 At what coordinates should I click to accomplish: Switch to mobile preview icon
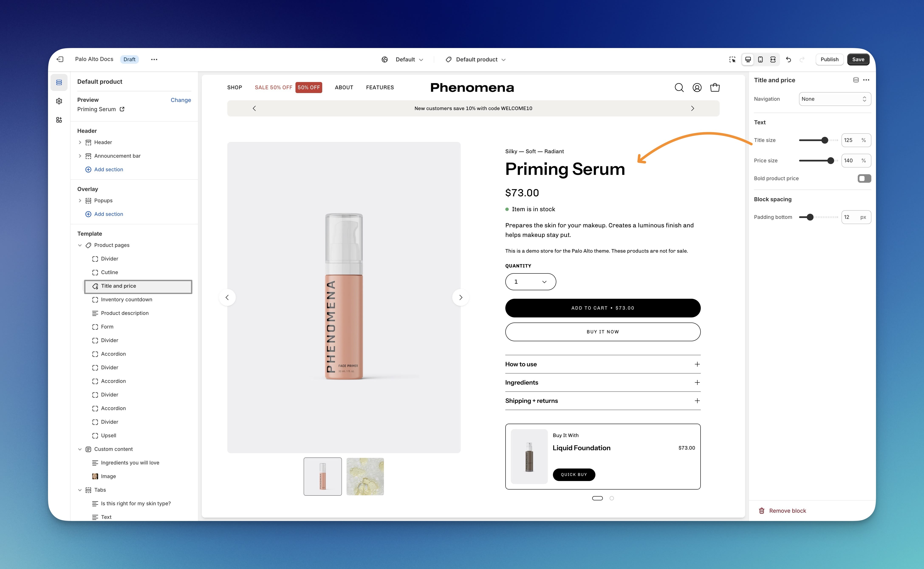tap(760, 59)
